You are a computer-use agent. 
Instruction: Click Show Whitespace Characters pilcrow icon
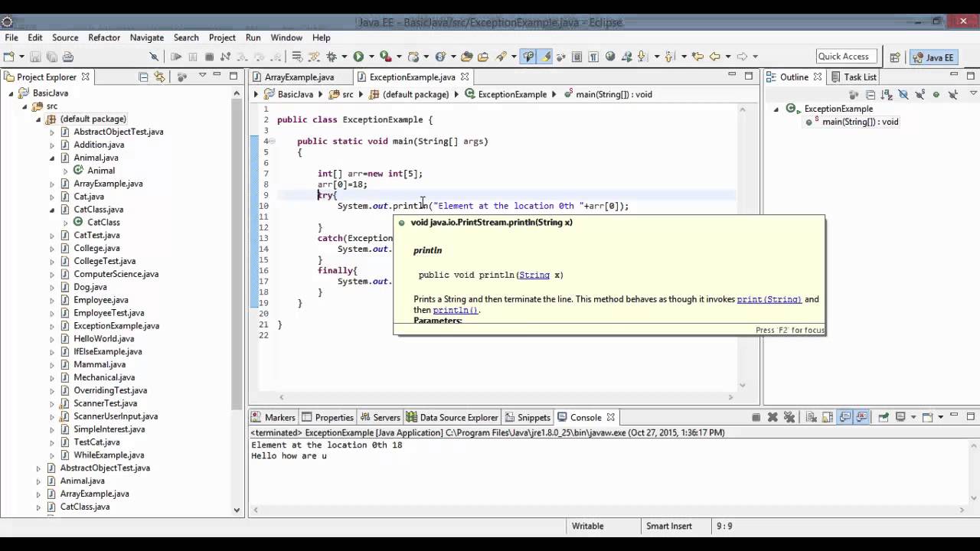tap(593, 57)
